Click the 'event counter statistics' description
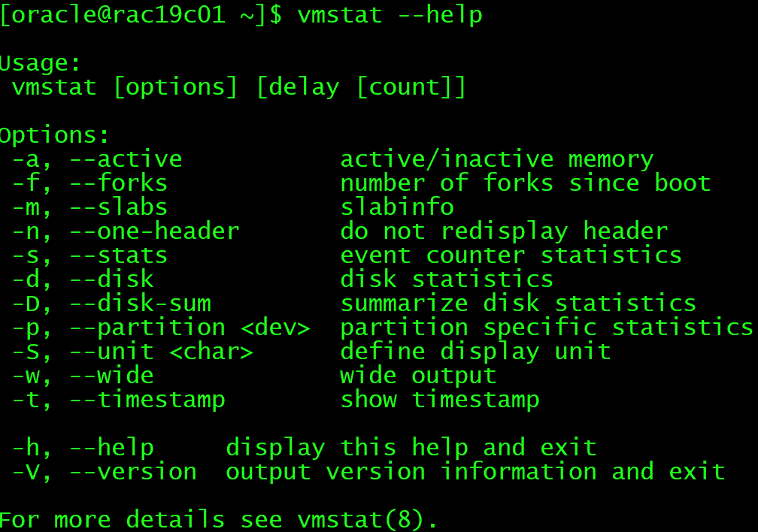 pyautogui.click(x=511, y=255)
